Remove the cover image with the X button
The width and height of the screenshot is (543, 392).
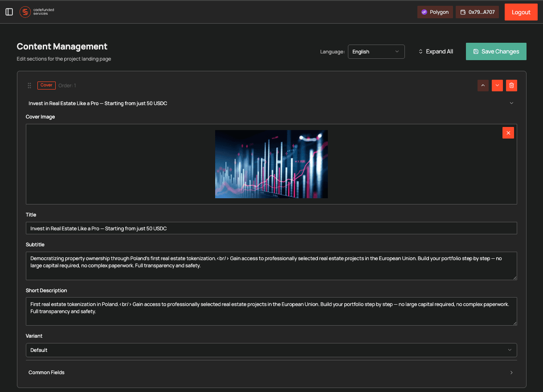pos(508,132)
